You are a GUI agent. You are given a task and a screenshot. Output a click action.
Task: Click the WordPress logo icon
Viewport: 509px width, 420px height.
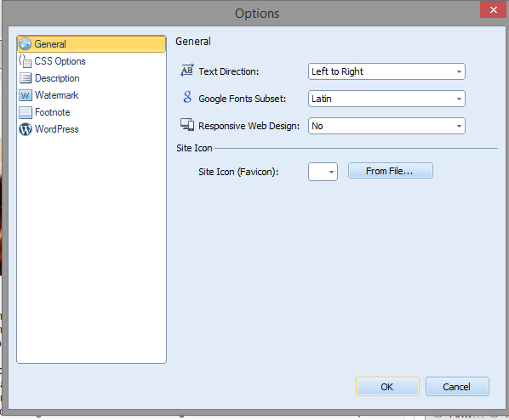pyautogui.click(x=26, y=129)
